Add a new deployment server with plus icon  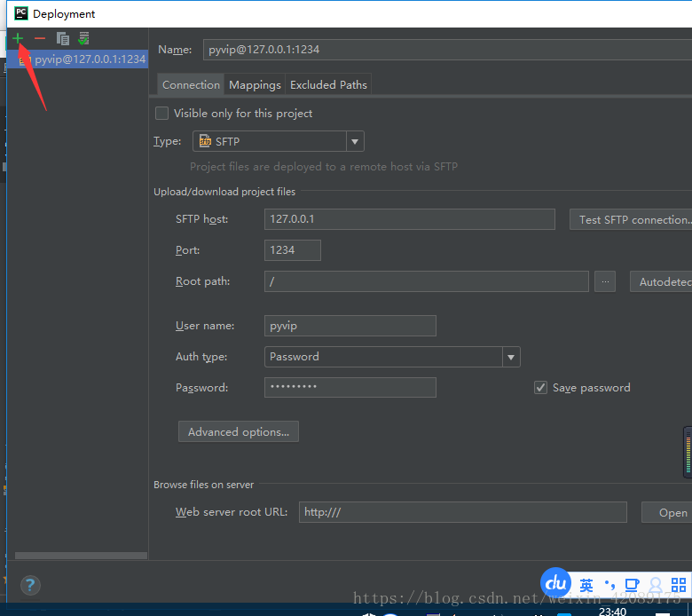tap(18, 39)
